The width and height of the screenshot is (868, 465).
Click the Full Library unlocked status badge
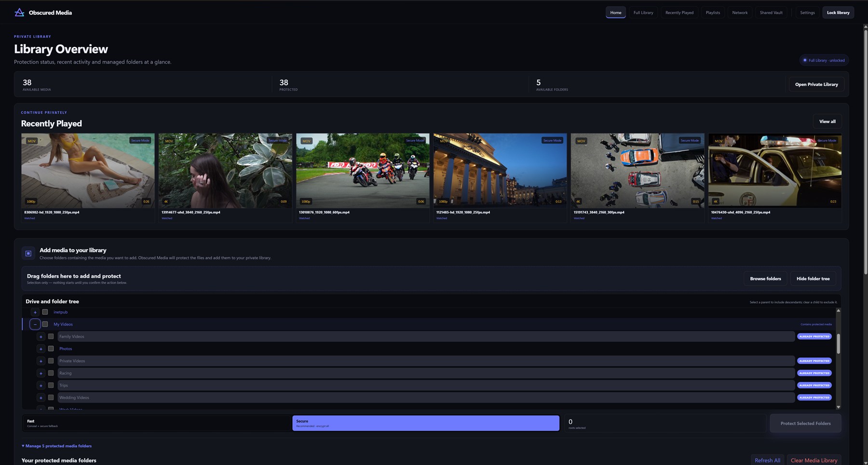point(824,60)
